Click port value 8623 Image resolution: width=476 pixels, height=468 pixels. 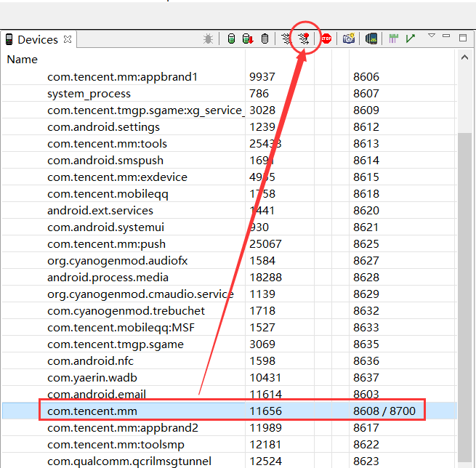pyautogui.click(x=366, y=461)
